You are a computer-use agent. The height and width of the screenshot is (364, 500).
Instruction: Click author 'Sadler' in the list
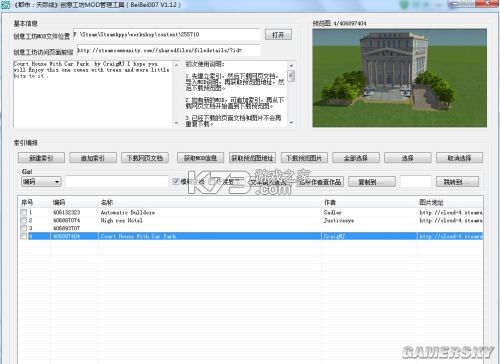point(333,212)
